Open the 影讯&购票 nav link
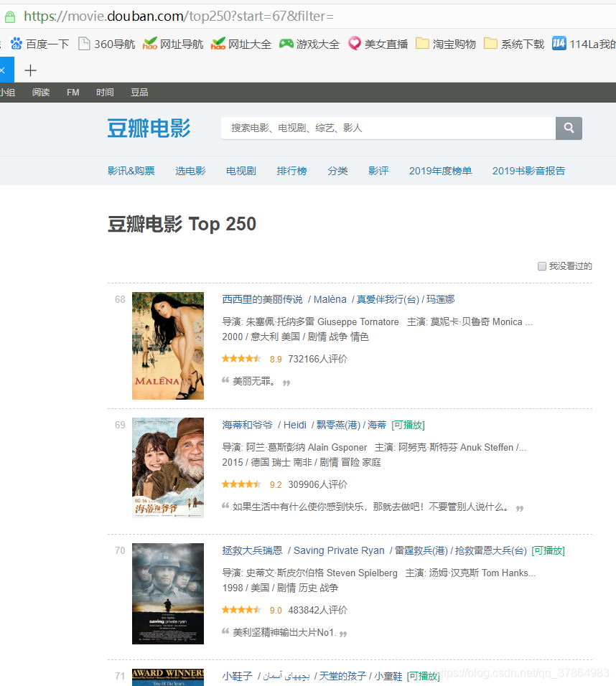 [131, 171]
